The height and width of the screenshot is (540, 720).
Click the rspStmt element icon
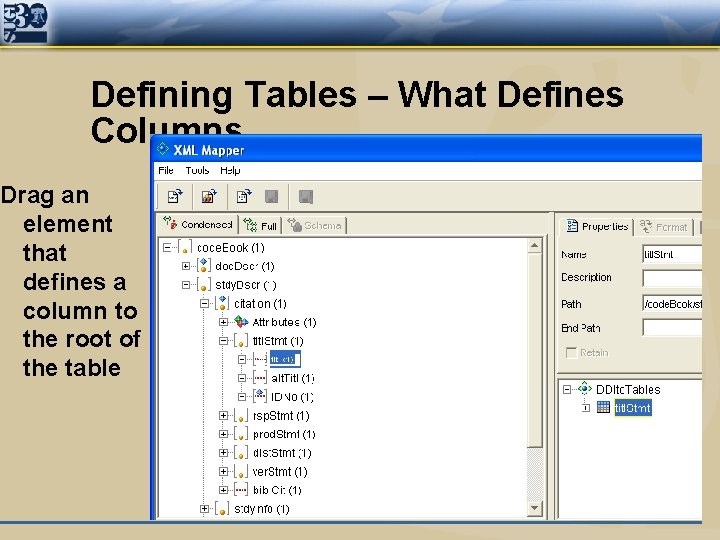click(241, 416)
